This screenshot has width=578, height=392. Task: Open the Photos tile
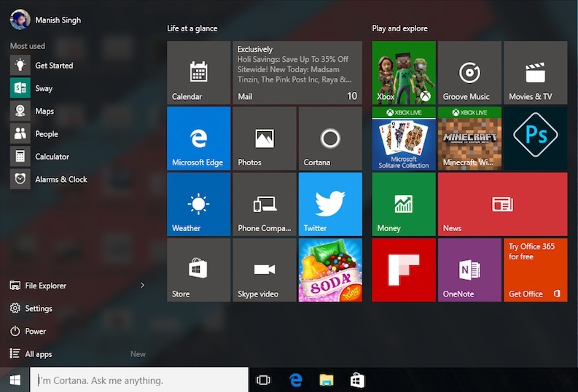(x=265, y=138)
